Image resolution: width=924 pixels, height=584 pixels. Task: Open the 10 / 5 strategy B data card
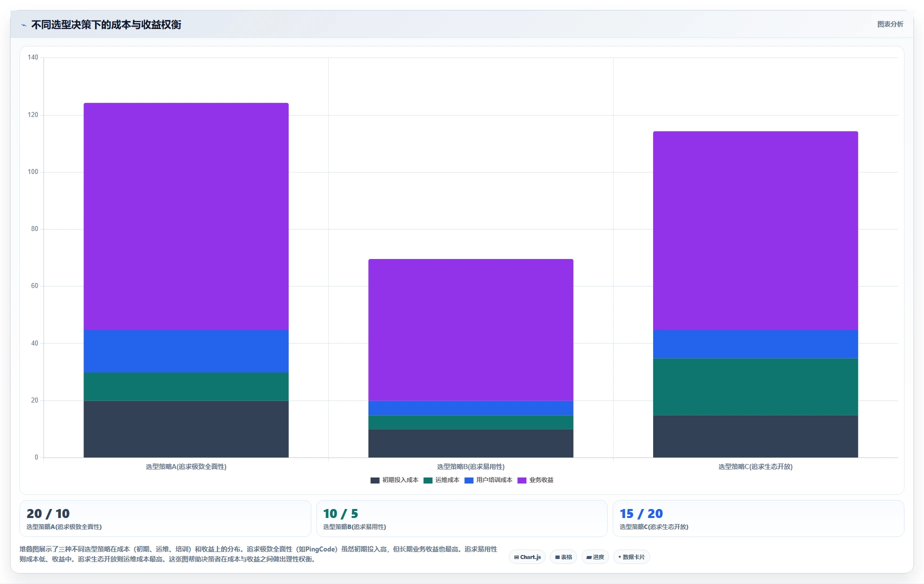[462, 518]
